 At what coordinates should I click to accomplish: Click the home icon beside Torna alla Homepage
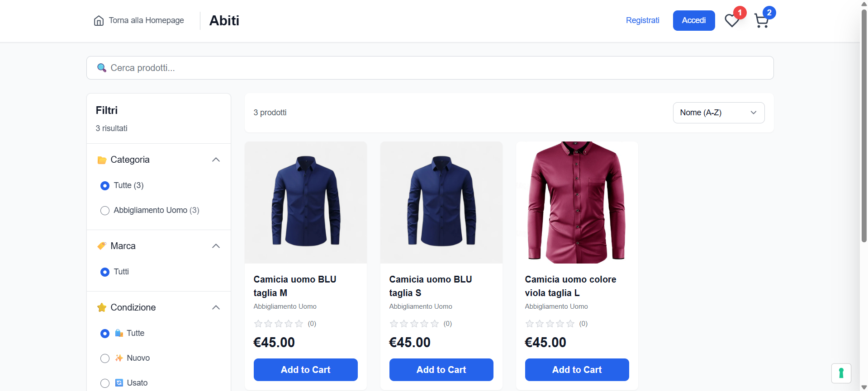click(99, 20)
